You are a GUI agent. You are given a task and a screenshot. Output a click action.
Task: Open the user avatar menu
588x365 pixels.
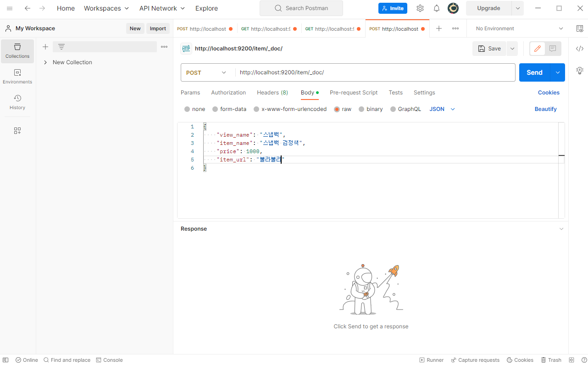[453, 8]
